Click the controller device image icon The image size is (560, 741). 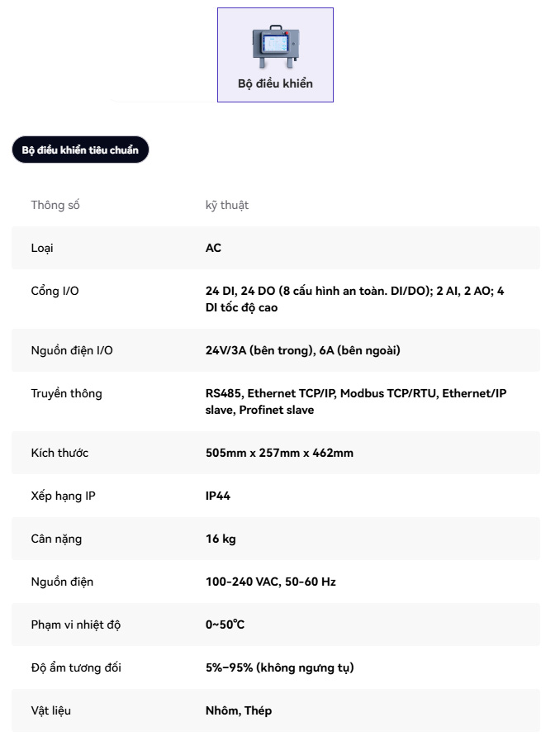[275, 47]
